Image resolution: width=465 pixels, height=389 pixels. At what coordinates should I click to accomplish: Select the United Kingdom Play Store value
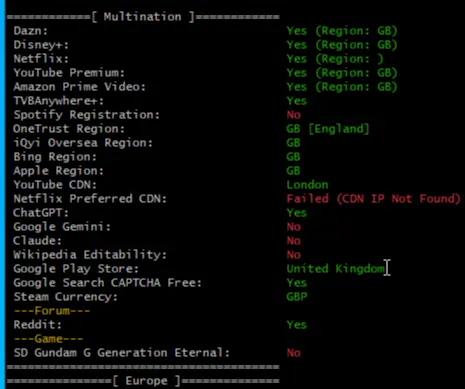335,269
